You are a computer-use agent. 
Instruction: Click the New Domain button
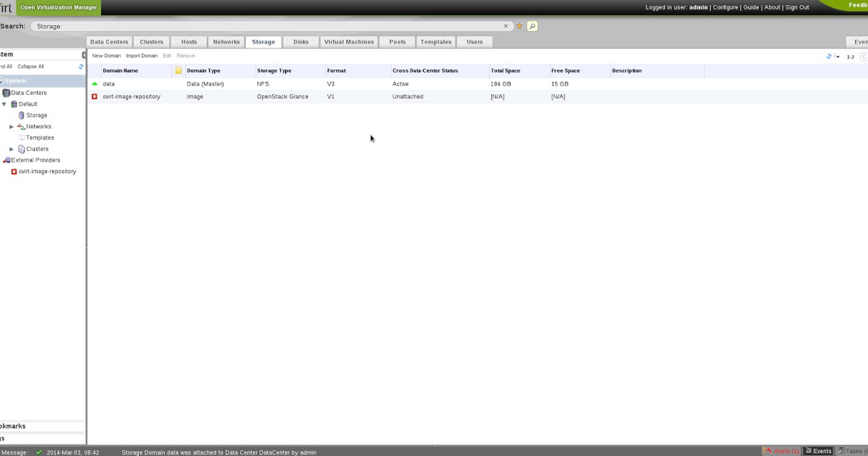tap(106, 56)
